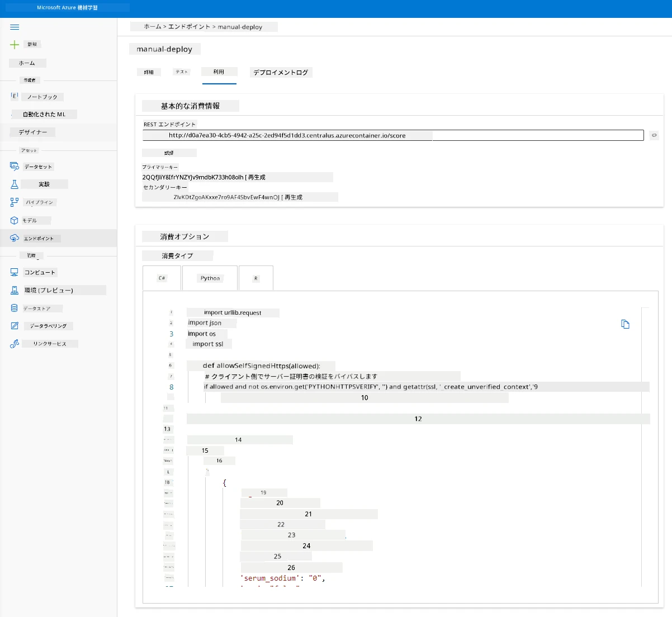
Task: Open the デプロイメントログ tab
Action: click(281, 72)
